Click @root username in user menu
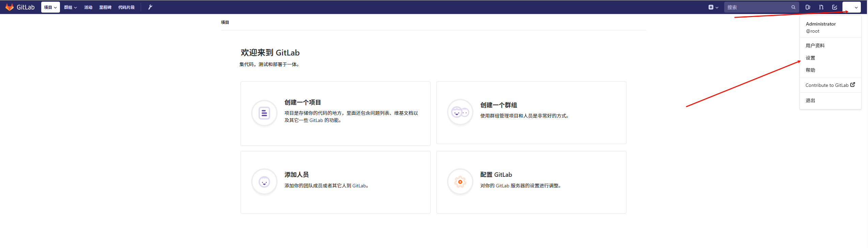The width and height of the screenshot is (868, 248). [x=812, y=31]
